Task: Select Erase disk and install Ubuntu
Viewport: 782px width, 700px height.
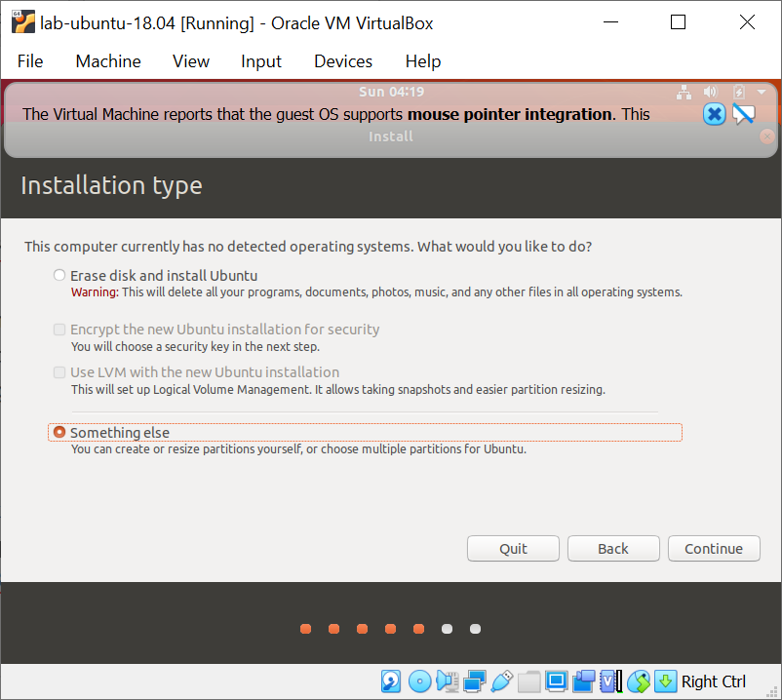Action: click(x=59, y=275)
